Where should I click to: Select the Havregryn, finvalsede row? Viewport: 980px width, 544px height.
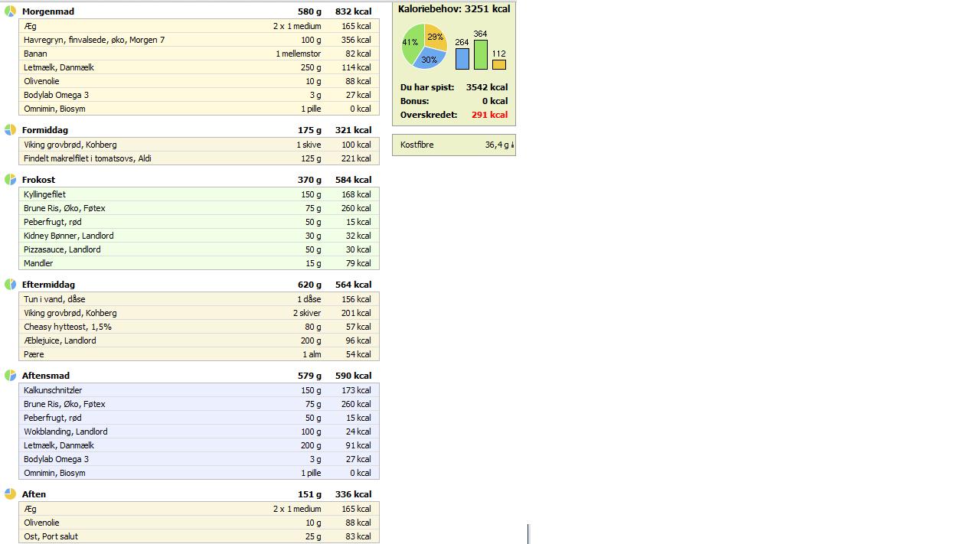pyautogui.click(x=199, y=40)
